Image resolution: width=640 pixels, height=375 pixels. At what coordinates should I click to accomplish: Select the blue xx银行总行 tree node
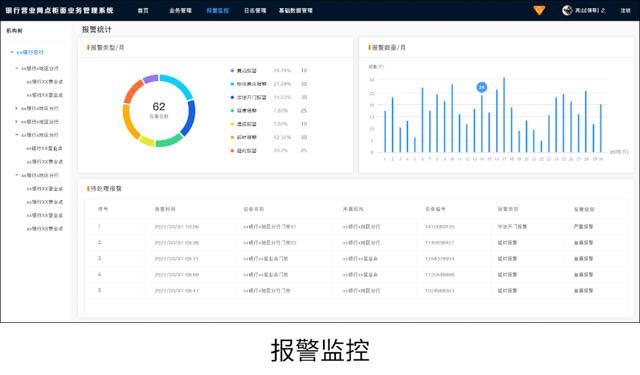point(30,52)
